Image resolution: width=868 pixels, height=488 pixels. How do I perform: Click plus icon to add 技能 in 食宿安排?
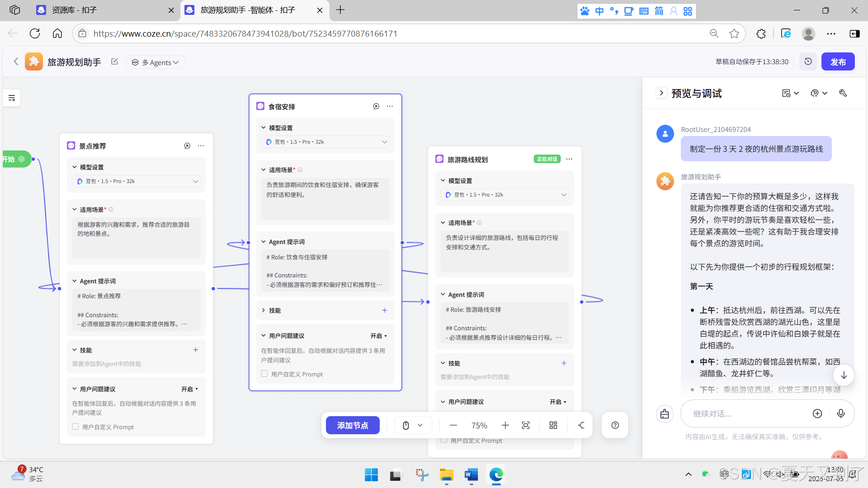point(384,310)
